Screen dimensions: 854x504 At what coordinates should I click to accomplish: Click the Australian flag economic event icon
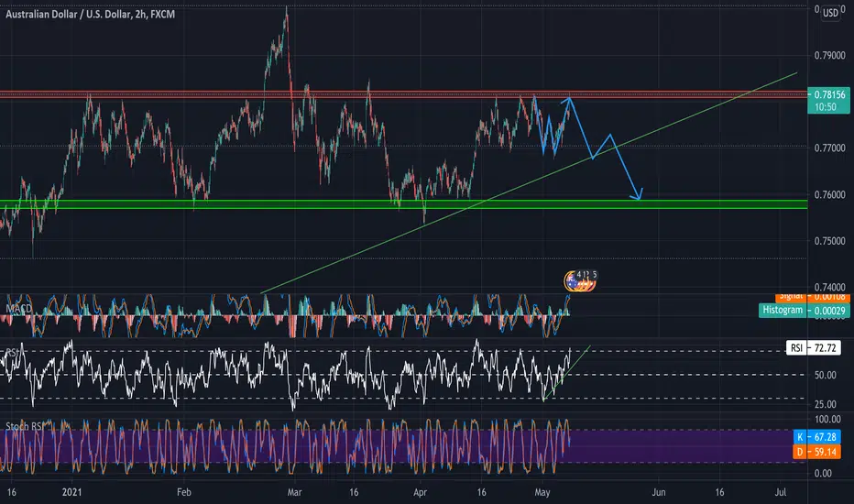572,281
